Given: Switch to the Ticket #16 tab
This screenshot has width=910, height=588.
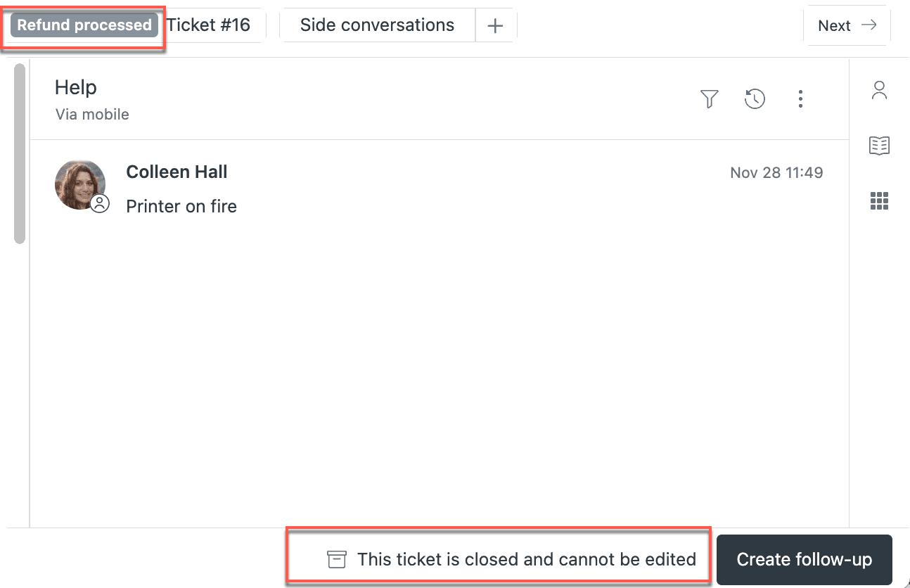Looking at the screenshot, I should (x=209, y=25).
